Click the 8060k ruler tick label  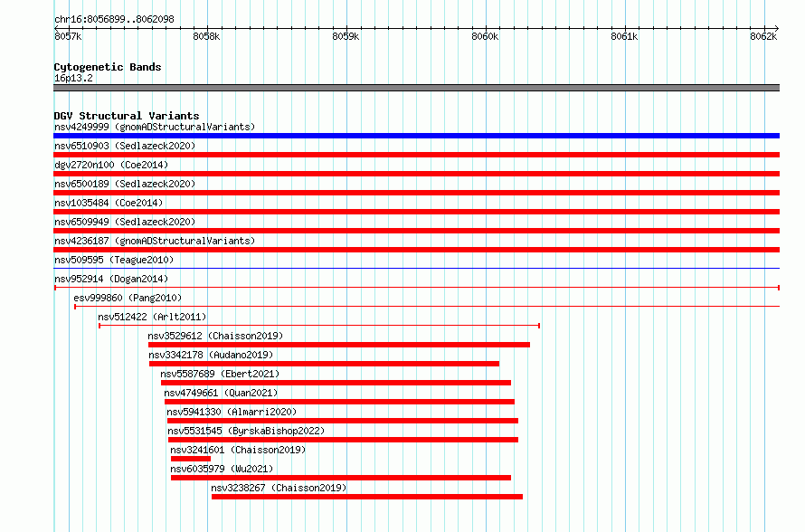(x=485, y=36)
